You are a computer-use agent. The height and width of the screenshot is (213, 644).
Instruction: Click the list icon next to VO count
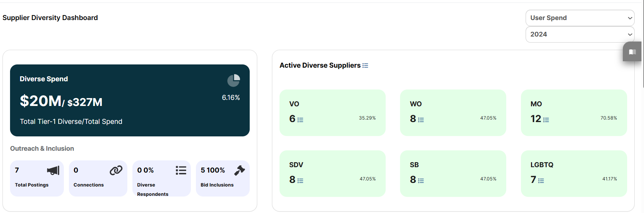[300, 120]
